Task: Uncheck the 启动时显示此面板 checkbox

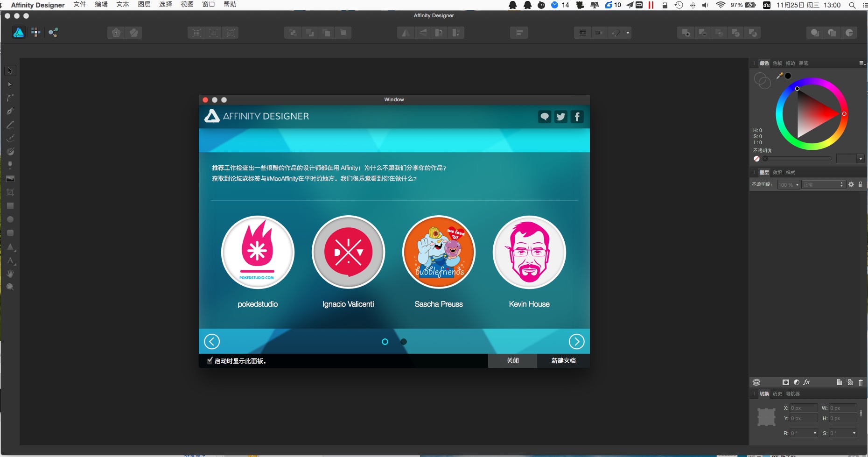Action: click(210, 360)
